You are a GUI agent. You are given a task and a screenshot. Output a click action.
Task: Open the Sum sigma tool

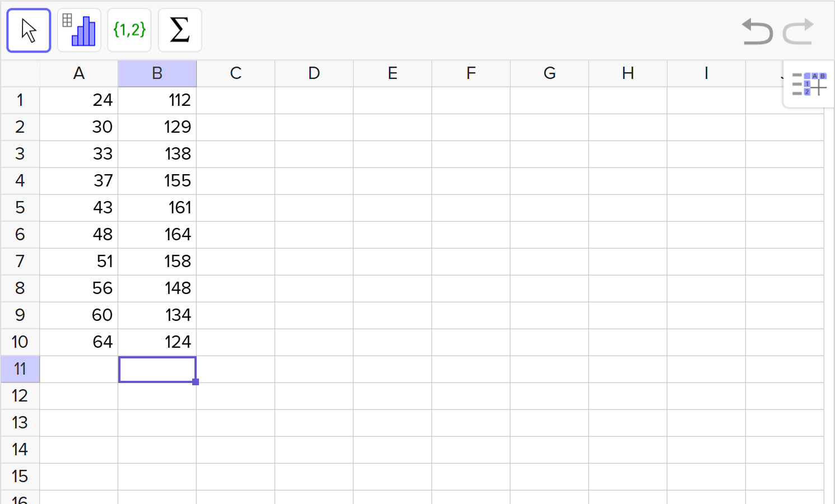point(180,30)
